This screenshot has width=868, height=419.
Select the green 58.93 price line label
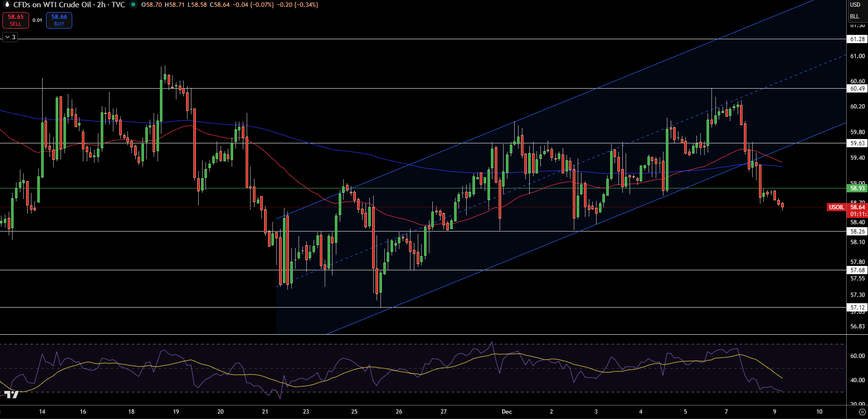[x=857, y=188]
